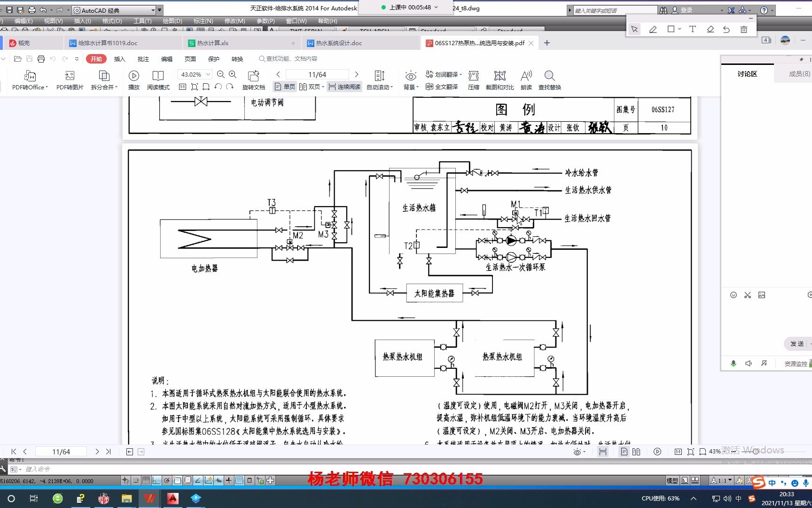Click the zoom in magnifier icon

pos(233,74)
